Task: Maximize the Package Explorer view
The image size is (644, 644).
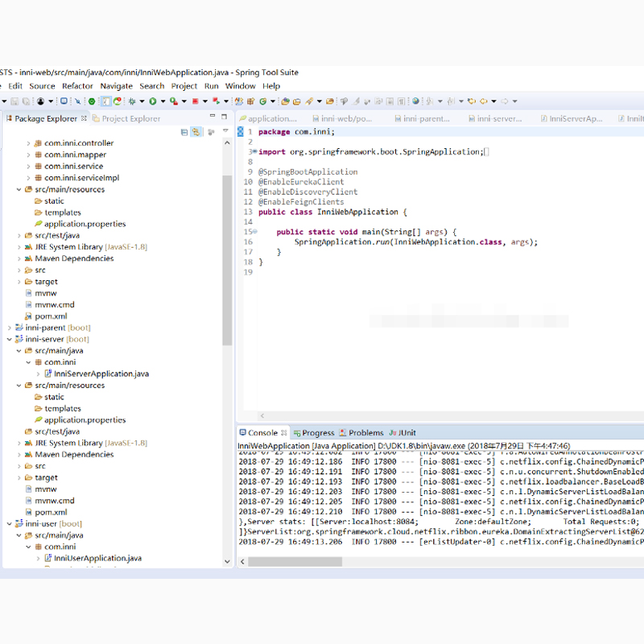Action: coord(225,117)
